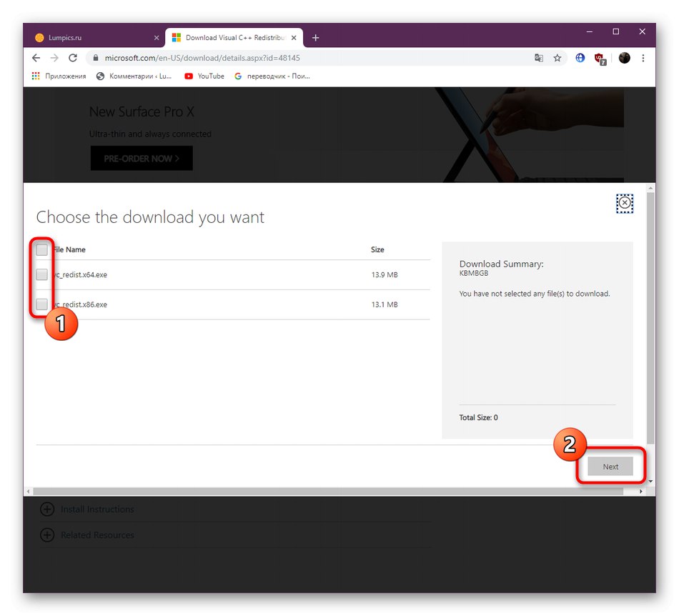
Task: Reload the current page
Action: coord(73,58)
